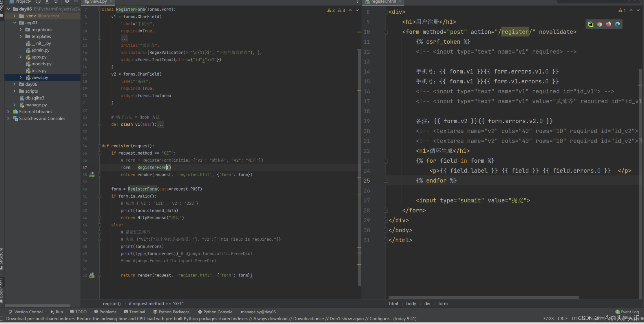
Task: Expand the day06 folder in project tree
Action: coord(14,84)
